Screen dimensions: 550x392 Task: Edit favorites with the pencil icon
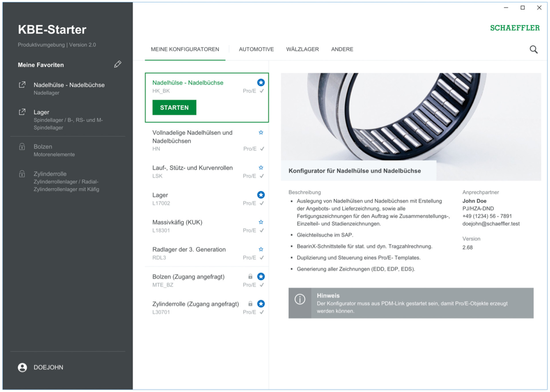(x=117, y=64)
